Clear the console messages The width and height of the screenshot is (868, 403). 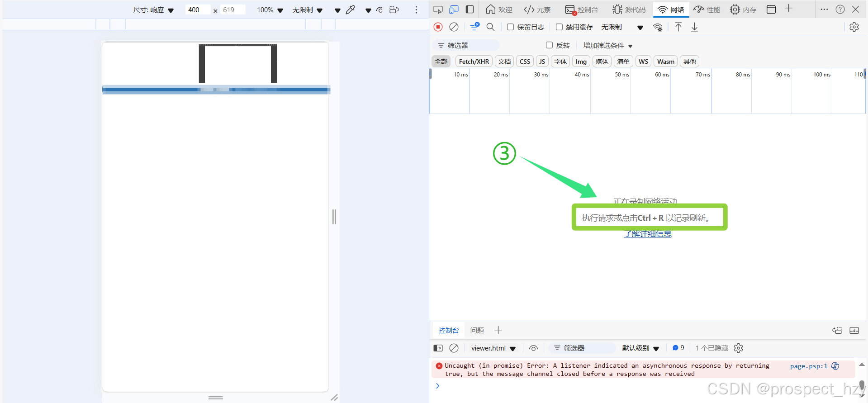click(454, 348)
